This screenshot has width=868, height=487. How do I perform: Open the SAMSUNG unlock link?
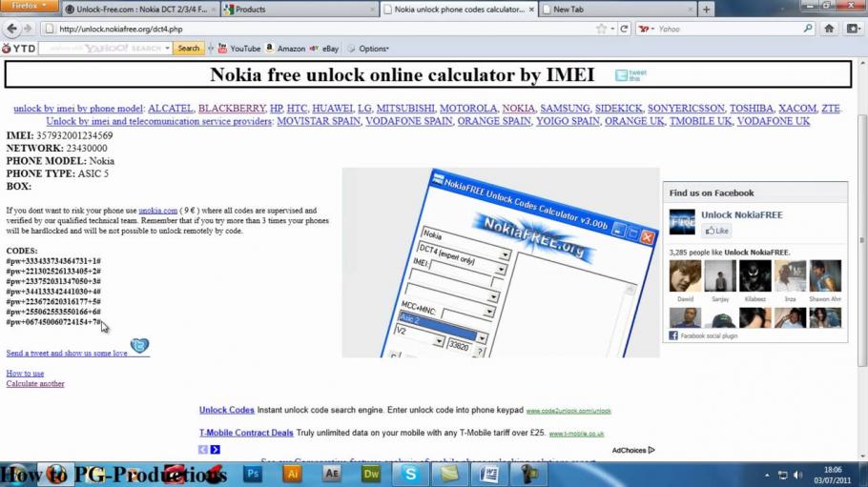click(x=565, y=109)
